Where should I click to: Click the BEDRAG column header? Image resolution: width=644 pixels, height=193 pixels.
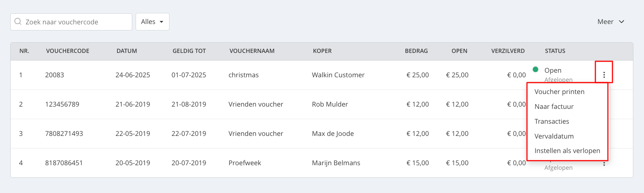(x=416, y=51)
